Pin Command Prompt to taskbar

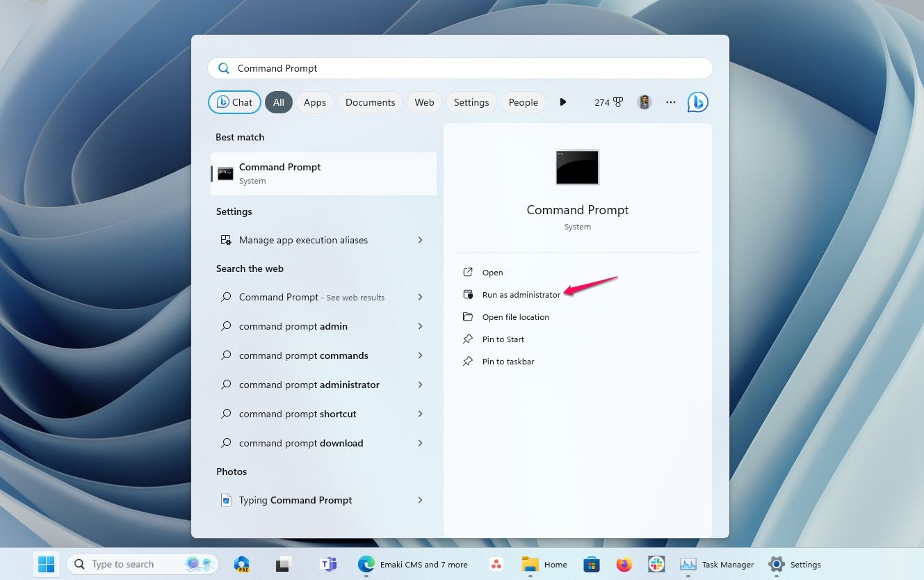coord(508,361)
